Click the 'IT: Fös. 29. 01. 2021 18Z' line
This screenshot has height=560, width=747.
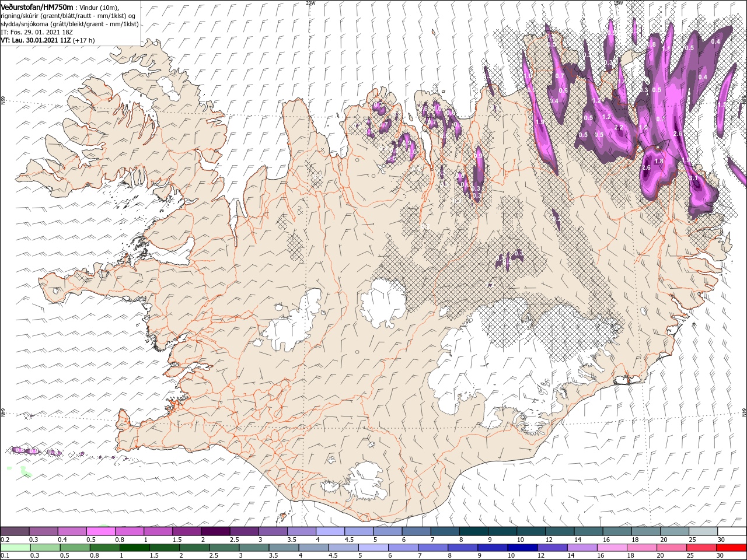tap(37, 32)
